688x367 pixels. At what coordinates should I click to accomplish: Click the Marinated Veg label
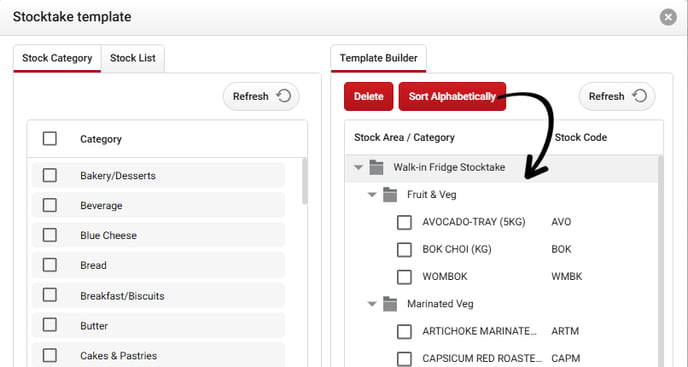440,304
